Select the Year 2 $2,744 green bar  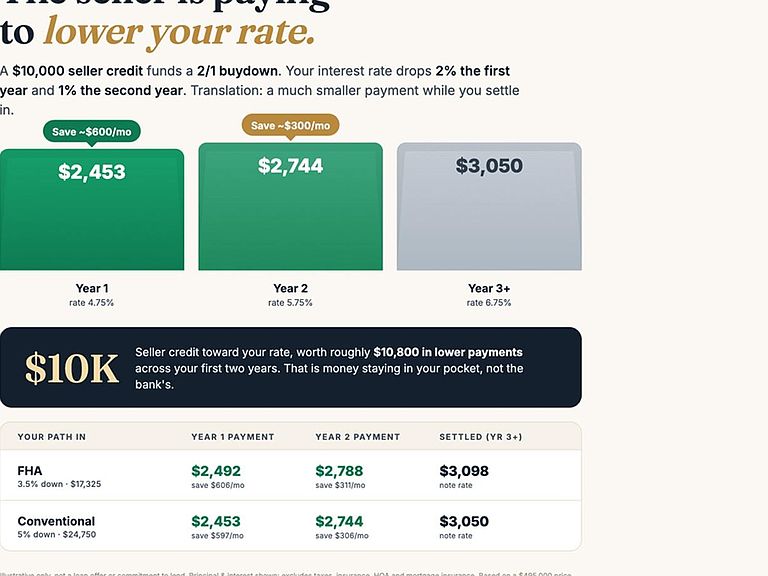(290, 206)
